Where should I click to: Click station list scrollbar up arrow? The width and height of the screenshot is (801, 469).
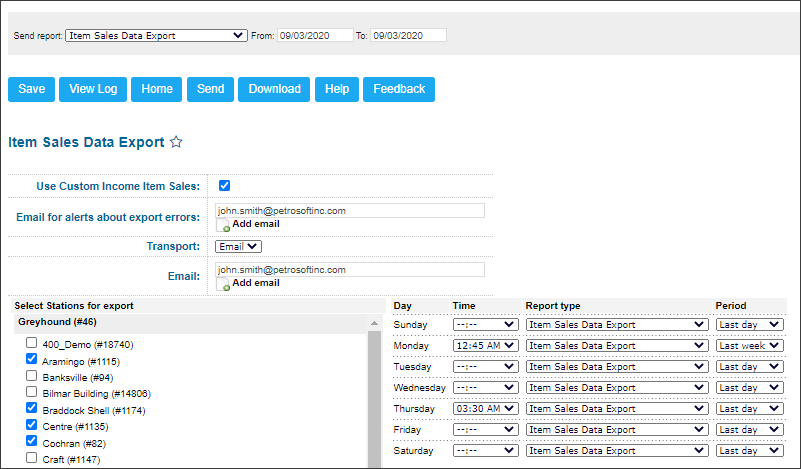[x=374, y=323]
